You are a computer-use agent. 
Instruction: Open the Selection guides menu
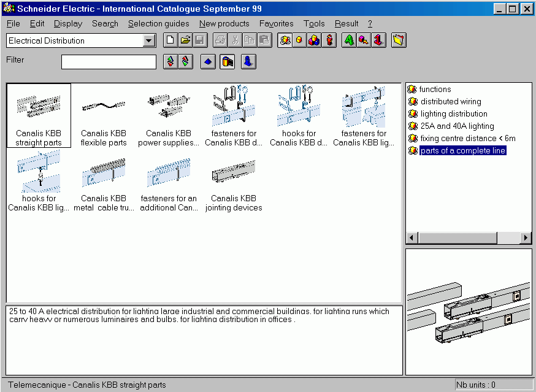click(x=159, y=23)
